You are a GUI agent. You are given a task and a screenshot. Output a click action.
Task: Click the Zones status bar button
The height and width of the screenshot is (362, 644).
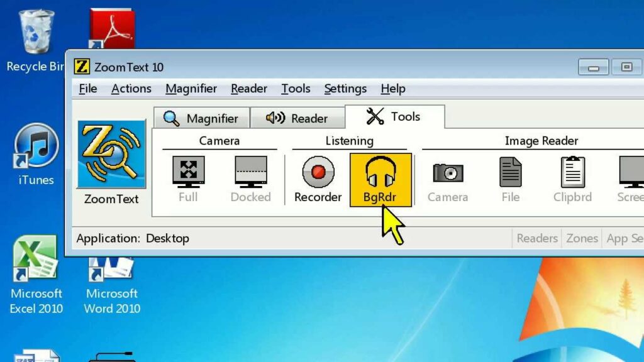pyautogui.click(x=582, y=238)
